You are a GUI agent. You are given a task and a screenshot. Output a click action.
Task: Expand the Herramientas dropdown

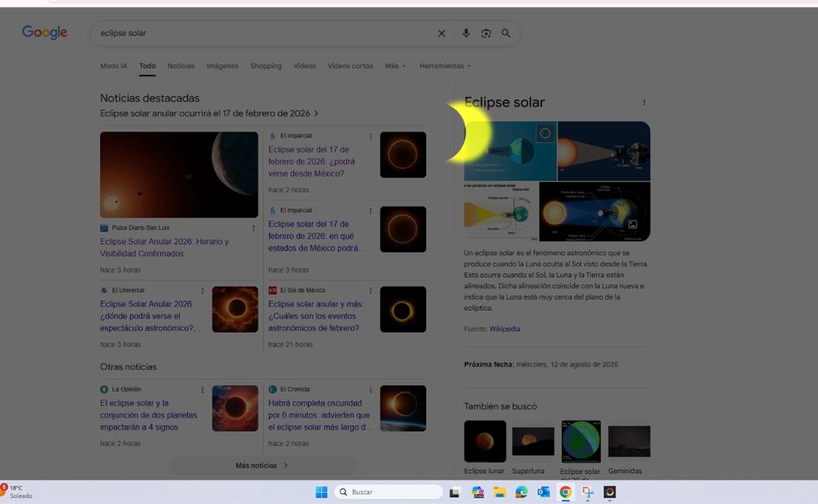pyautogui.click(x=445, y=66)
